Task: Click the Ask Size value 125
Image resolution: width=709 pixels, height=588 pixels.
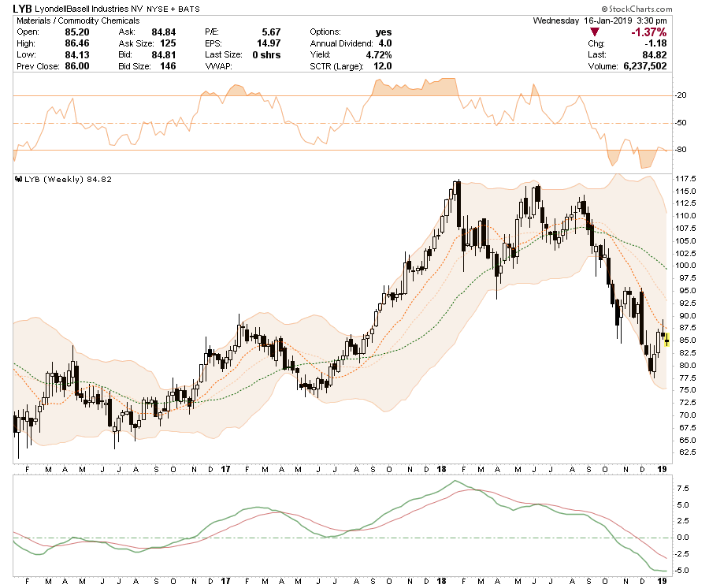Action: pyautogui.click(x=168, y=43)
